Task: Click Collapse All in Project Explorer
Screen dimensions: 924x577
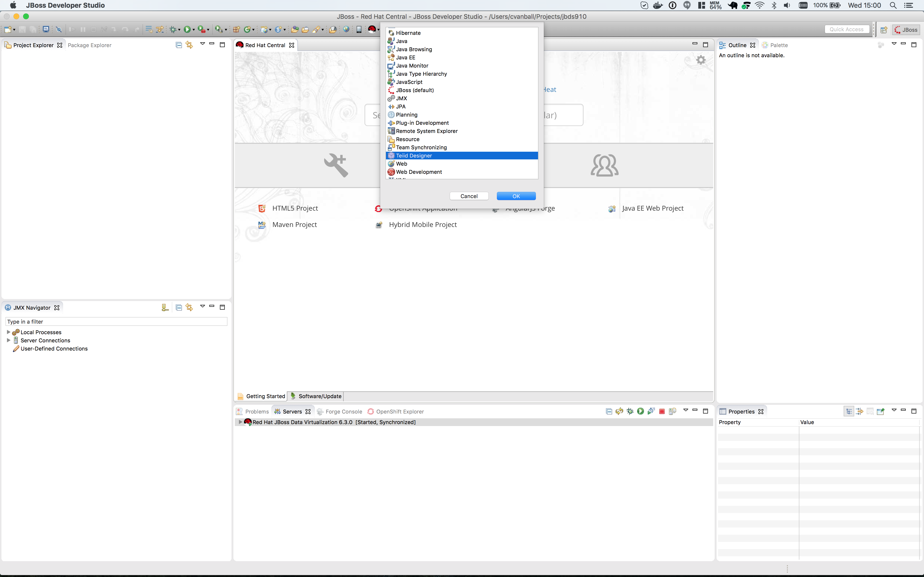Action: tap(178, 45)
